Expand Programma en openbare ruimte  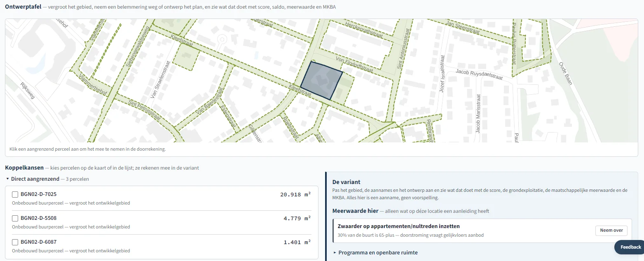pyautogui.click(x=375, y=252)
